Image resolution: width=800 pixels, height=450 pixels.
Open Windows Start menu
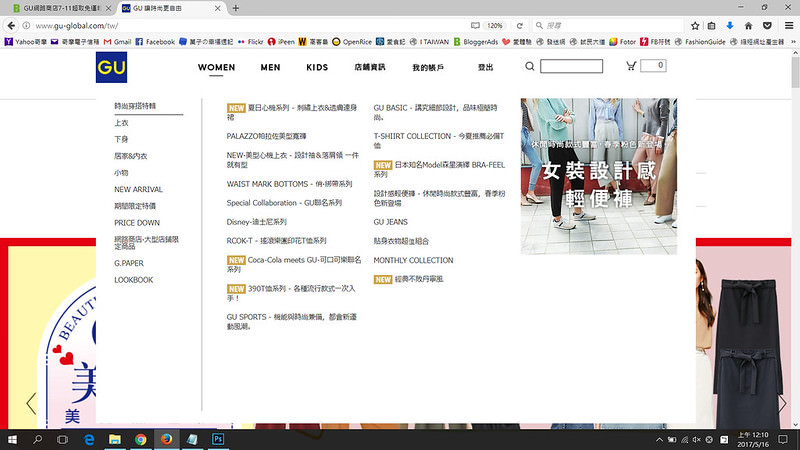point(12,439)
